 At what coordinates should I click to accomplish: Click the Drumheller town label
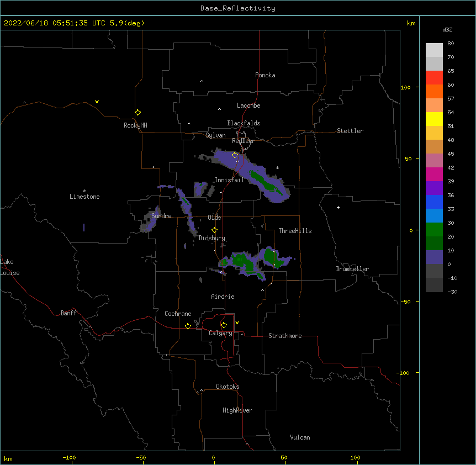pos(352,269)
